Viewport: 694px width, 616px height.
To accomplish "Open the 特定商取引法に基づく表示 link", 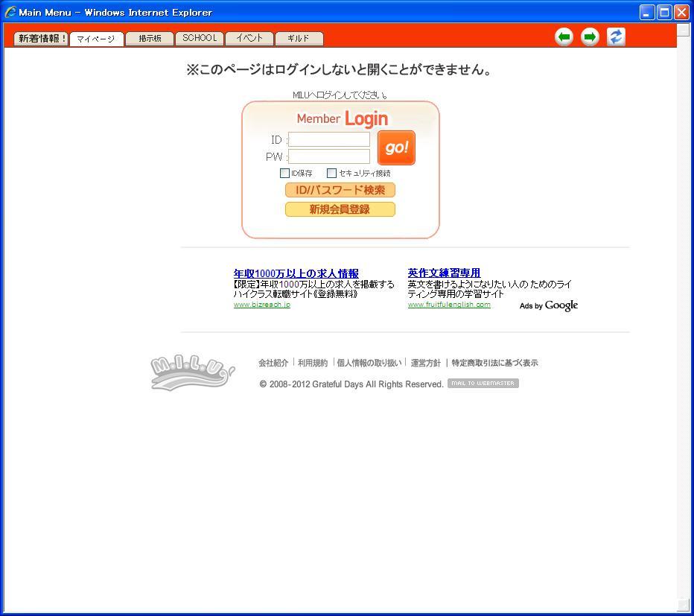I will click(x=495, y=363).
